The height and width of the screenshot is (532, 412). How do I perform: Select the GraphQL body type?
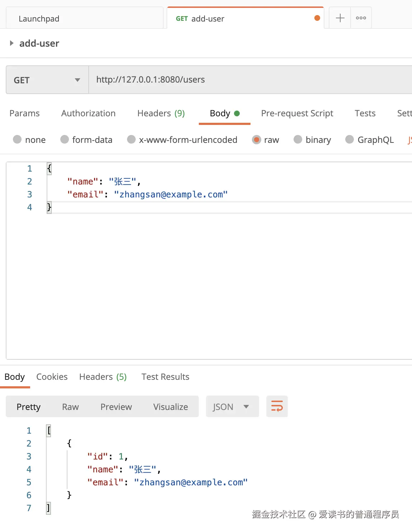[x=350, y=140]
